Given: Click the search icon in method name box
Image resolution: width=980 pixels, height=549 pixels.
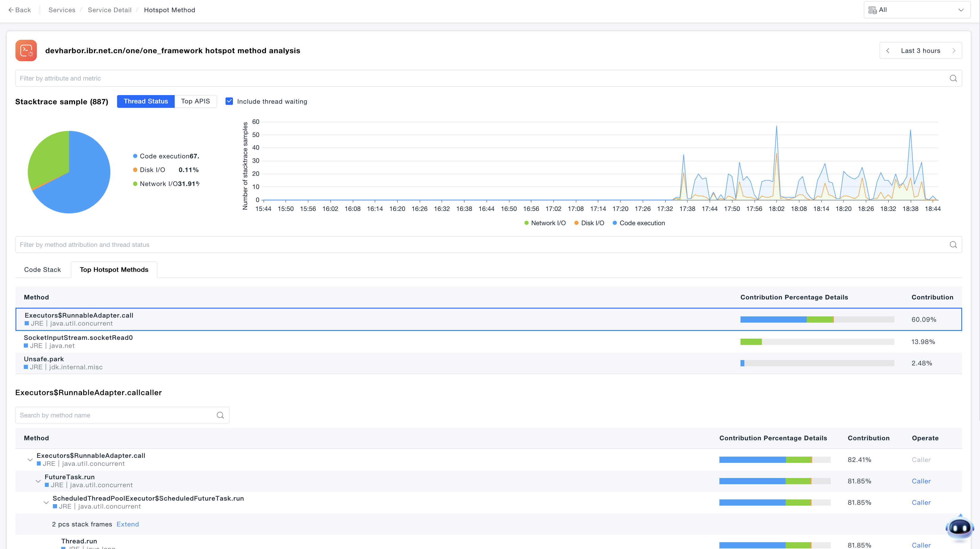Looking at the screenshot, I should pos(220,415).
